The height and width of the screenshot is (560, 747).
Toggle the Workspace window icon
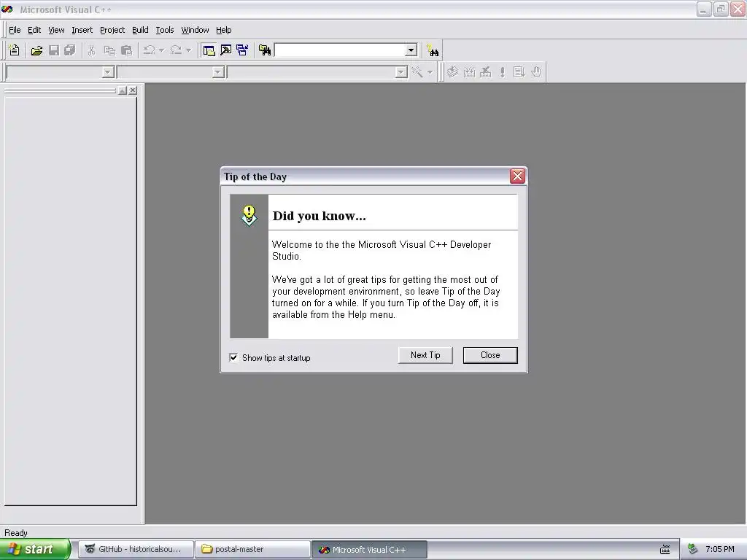[209, 50]
